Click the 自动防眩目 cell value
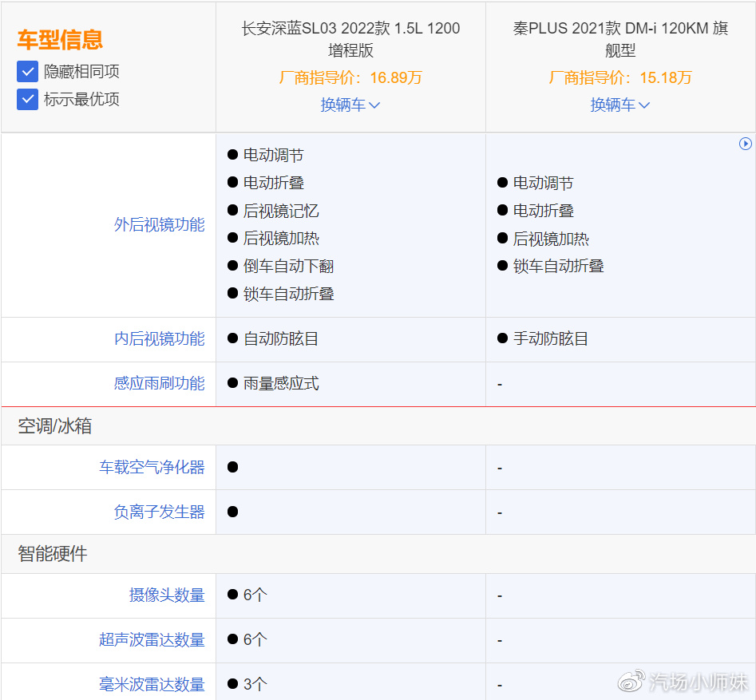This screenshot has height=700, width=756. click(281, 339)
